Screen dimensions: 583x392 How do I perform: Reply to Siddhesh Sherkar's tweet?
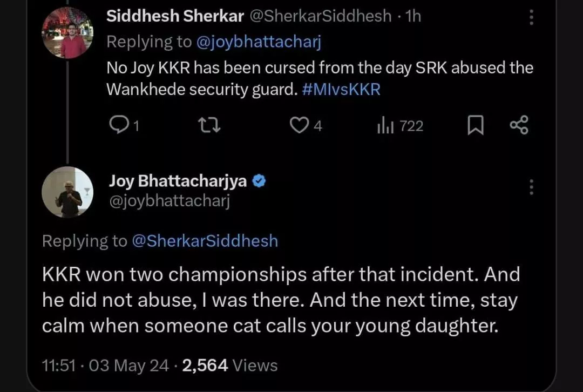coord(118,125)
